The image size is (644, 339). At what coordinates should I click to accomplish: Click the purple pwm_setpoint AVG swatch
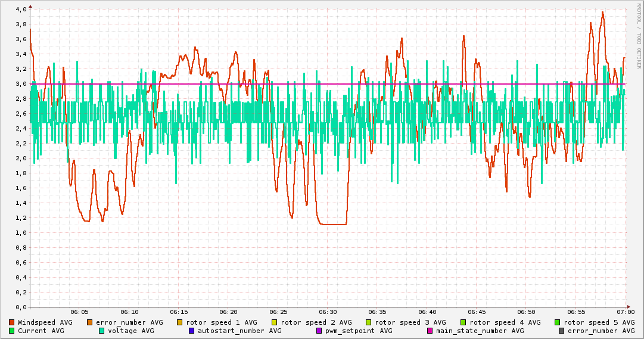pyautogui.click(x=319, y=331)
